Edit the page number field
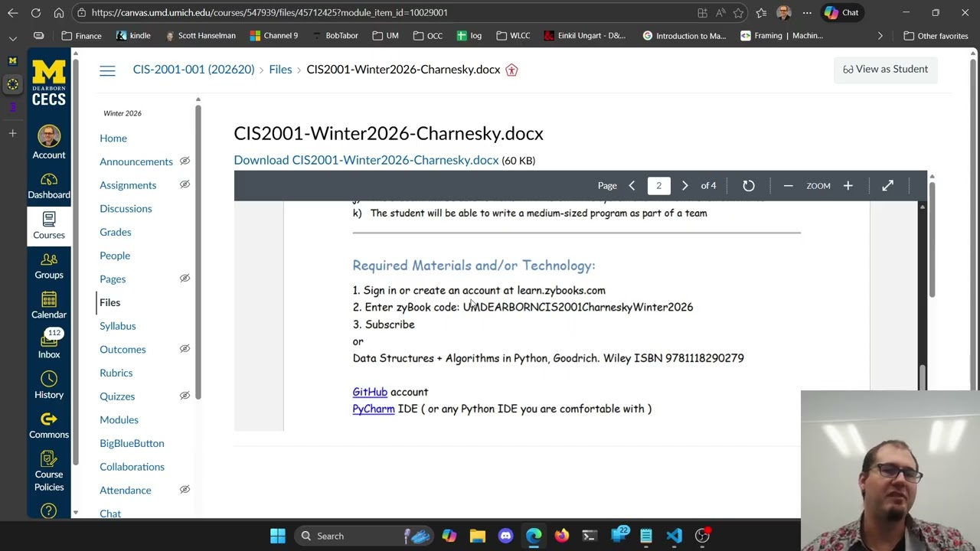 click(658, 186)
